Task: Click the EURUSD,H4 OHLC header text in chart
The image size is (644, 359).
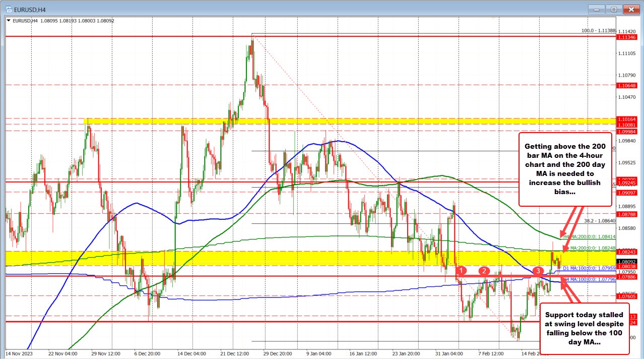Action: click(63, 21)
